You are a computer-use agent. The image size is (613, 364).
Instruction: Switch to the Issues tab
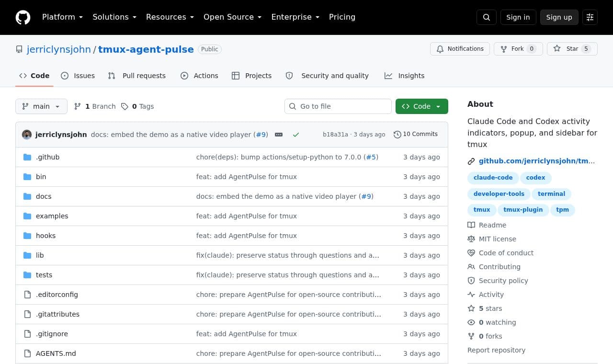(x=78, y=76)
